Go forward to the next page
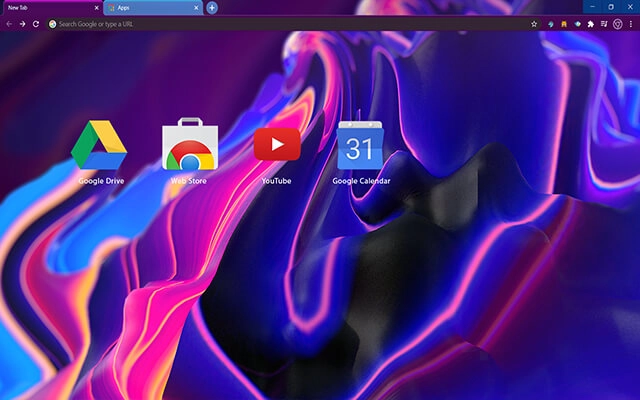 tap(22, 24)
